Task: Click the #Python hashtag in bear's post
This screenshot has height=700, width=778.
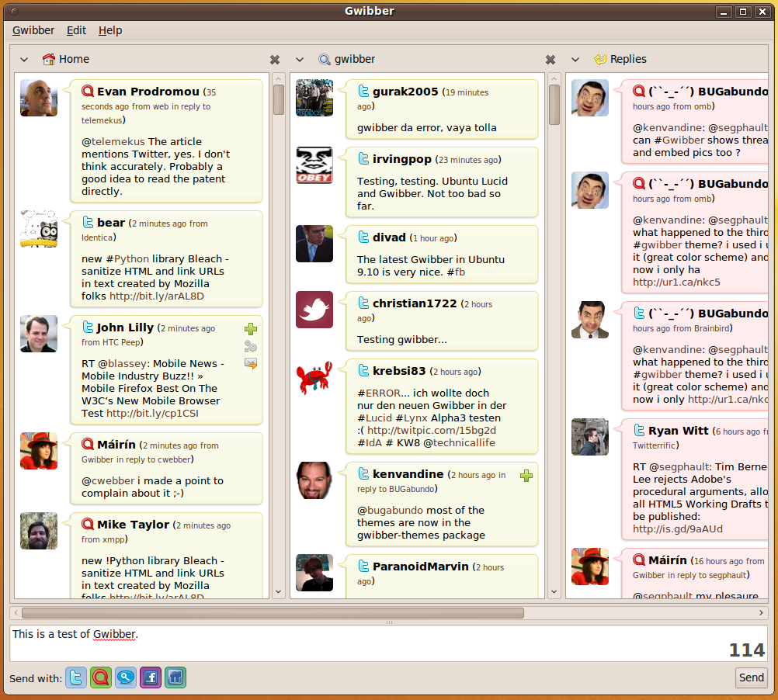Action: pos(127,258)
